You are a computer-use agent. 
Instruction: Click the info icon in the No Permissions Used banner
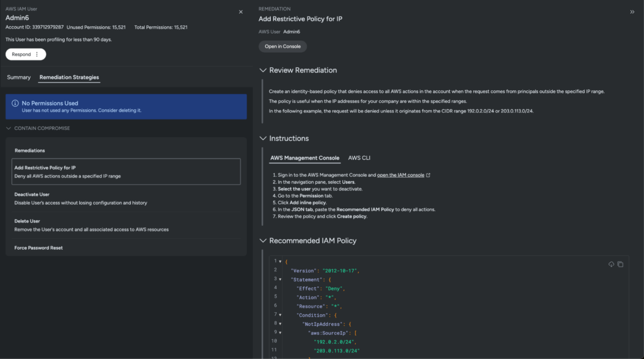pyautogui.click(x=15, y=104)
